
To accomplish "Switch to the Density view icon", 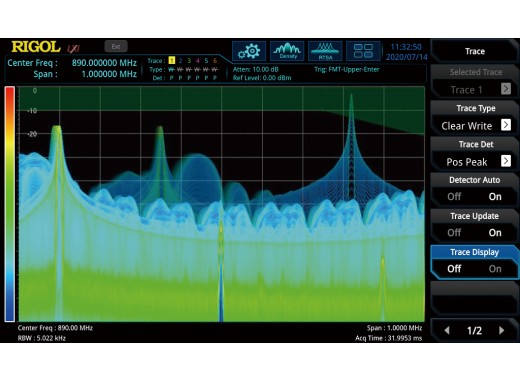I will pyautogui.click(x=287, y=51).
